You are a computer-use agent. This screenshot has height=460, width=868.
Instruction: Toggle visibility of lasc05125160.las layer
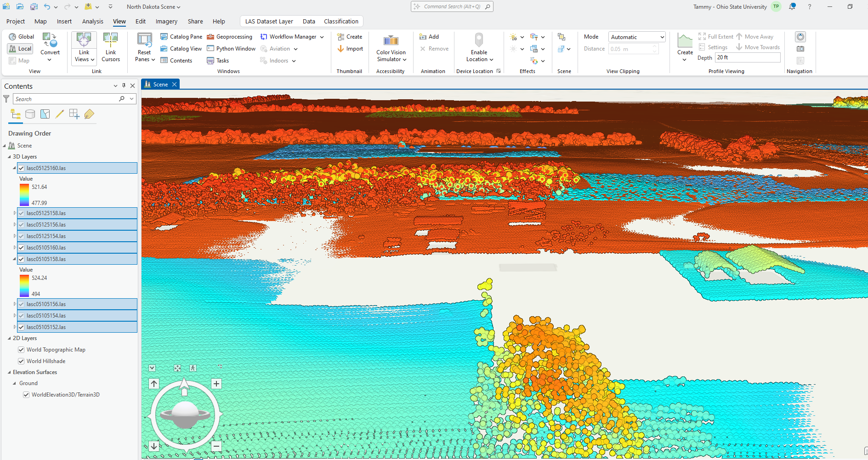tap(21, 168)
